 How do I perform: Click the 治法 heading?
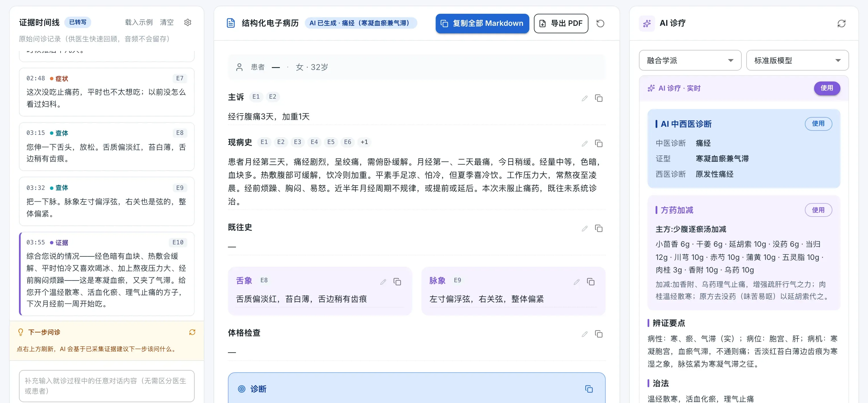pyautogui.click(x=660, y=383)
